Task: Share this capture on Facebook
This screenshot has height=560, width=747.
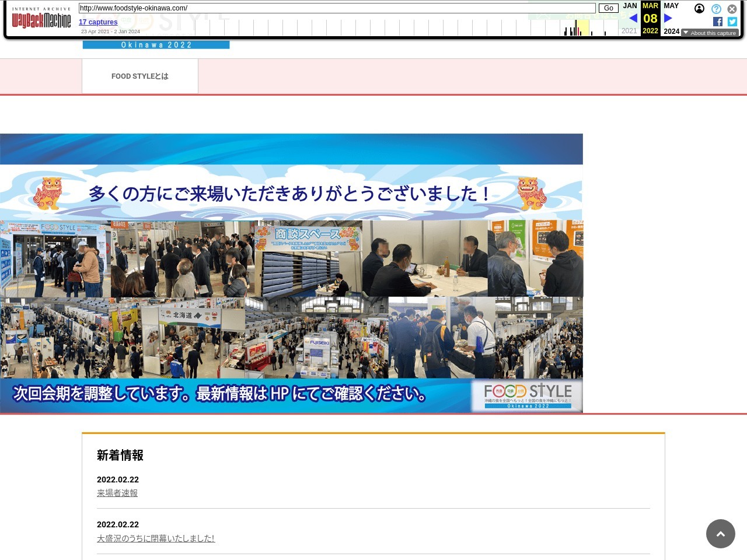Action: tap(718, 22)
